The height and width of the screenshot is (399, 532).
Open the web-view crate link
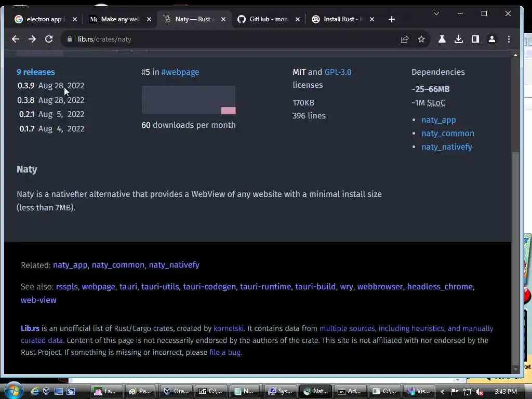(x=38, y=300)
